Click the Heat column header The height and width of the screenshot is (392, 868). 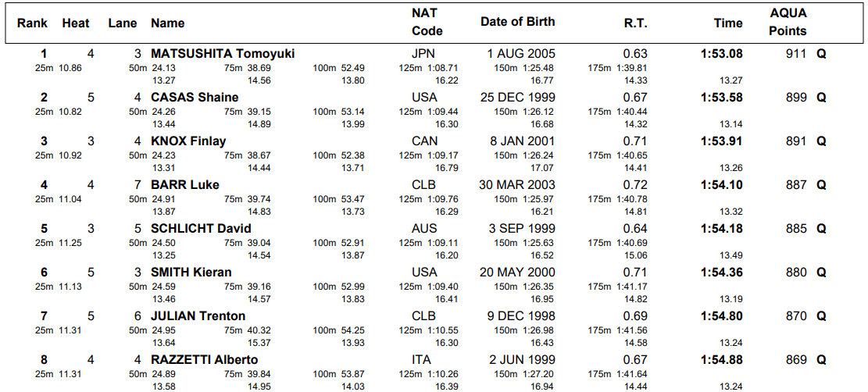tap(76, 23)
